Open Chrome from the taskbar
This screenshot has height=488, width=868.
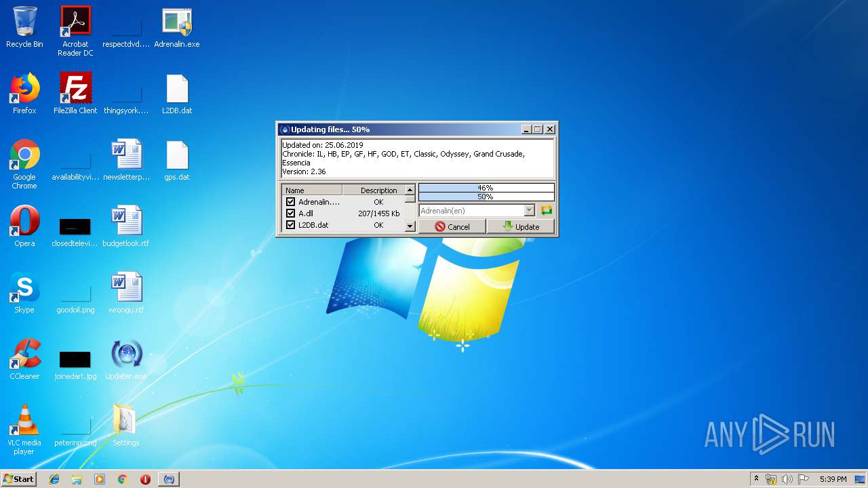(x=122, y=479)
